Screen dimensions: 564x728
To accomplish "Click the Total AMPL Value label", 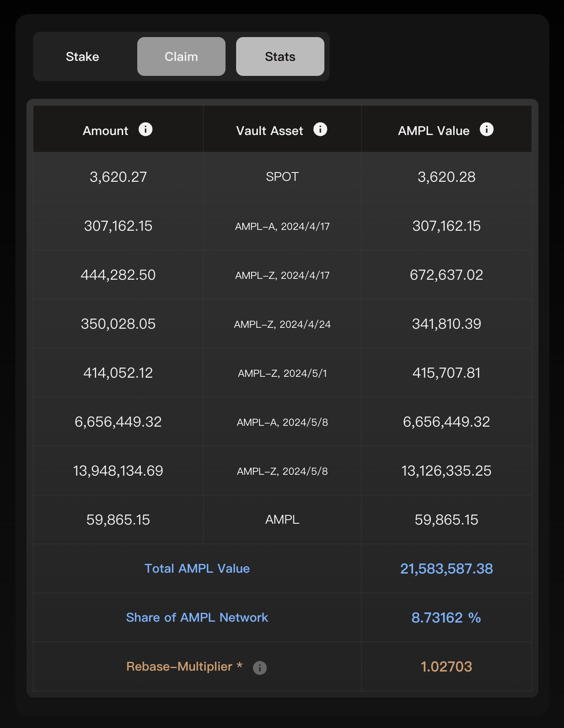I will coord(197,568).
